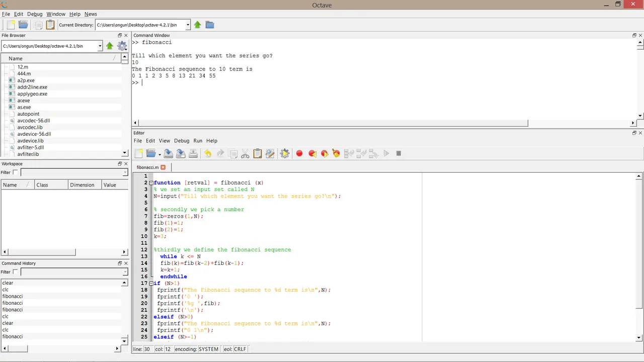Copy selection in the Editor toolbar
The width and height of the screenshot is (644, 362).
tap(233, 153)
